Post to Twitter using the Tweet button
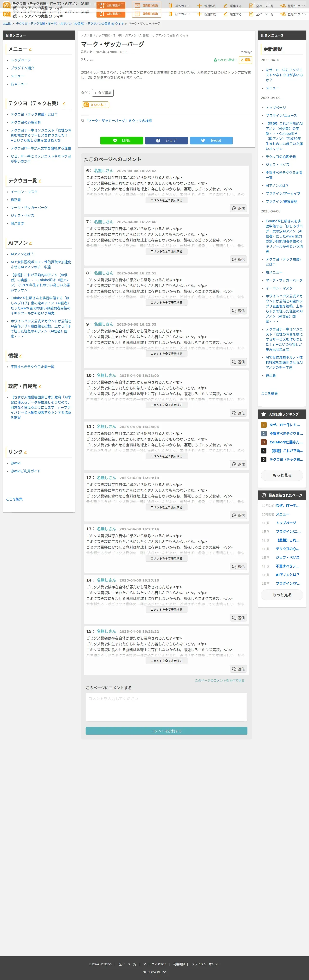Viewport: 309px width, 980px height. [x=211, y=140]
